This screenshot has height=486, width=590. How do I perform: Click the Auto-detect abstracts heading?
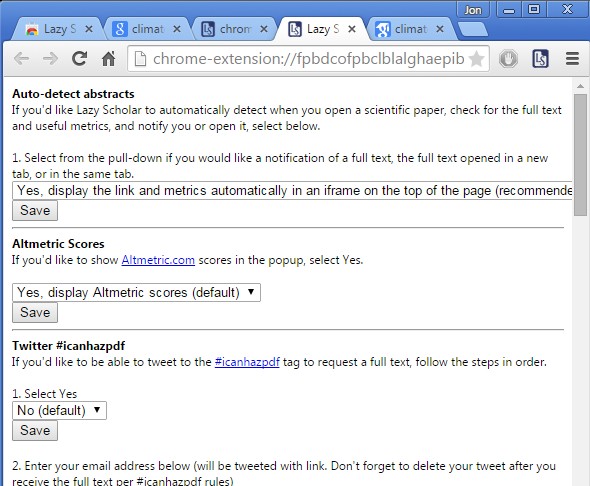tap(73, 94)
